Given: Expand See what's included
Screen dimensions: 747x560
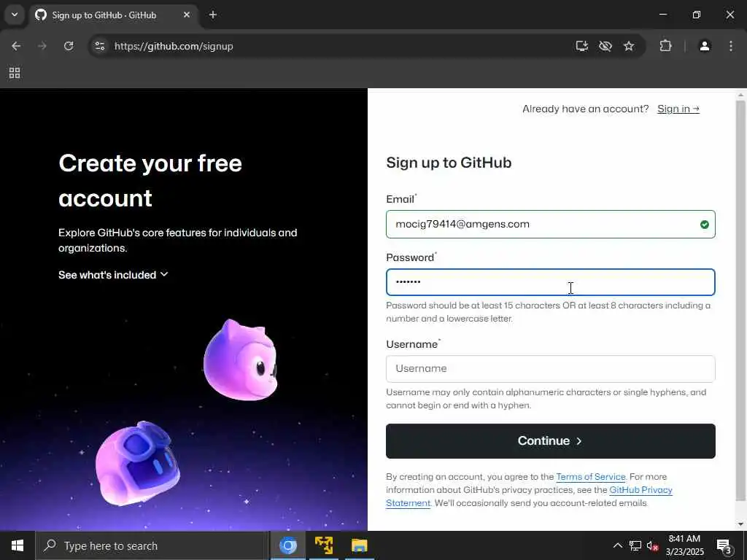Looking at the screenshot, I should (x=113, y=275).
